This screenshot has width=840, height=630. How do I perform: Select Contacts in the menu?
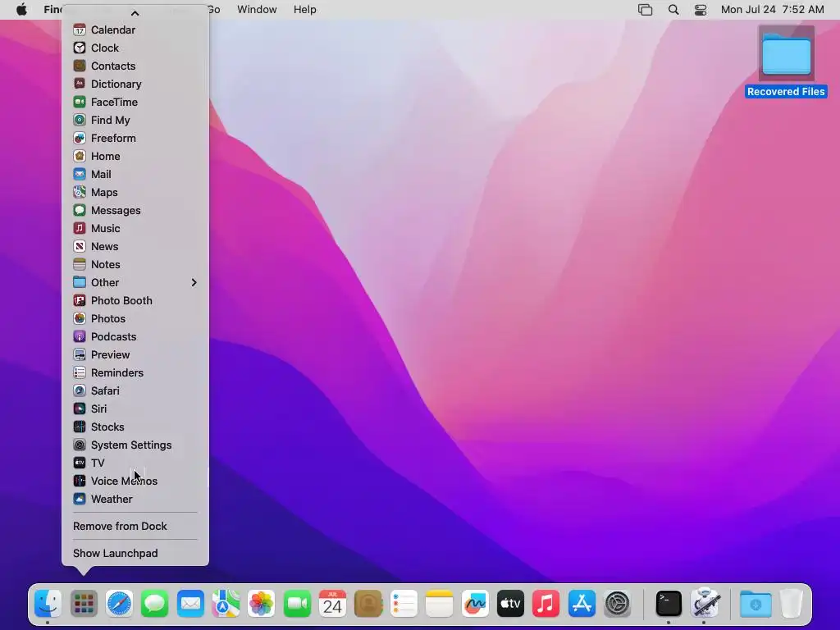click(x=135, y=66)
